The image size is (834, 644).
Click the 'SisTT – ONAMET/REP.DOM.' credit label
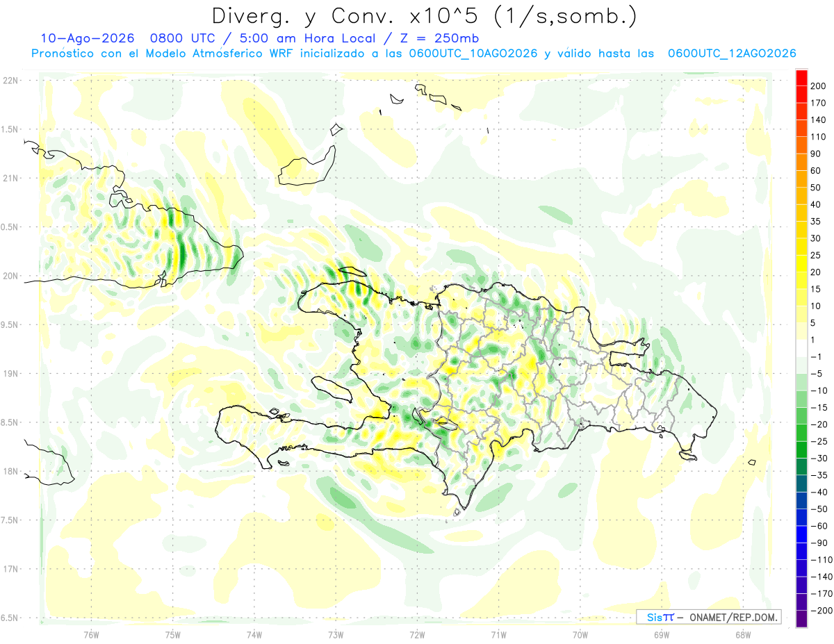tap(709, 617)
